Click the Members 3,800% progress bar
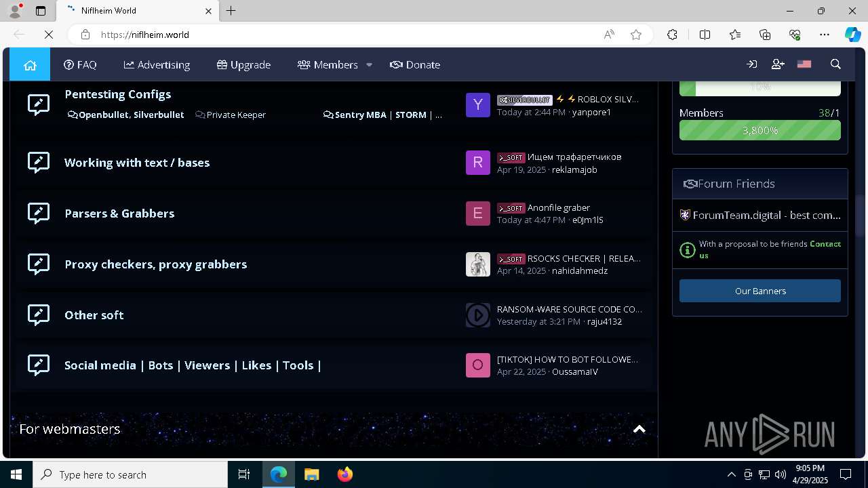The width and height of the screenshot is (868, 488). [760, 130]
